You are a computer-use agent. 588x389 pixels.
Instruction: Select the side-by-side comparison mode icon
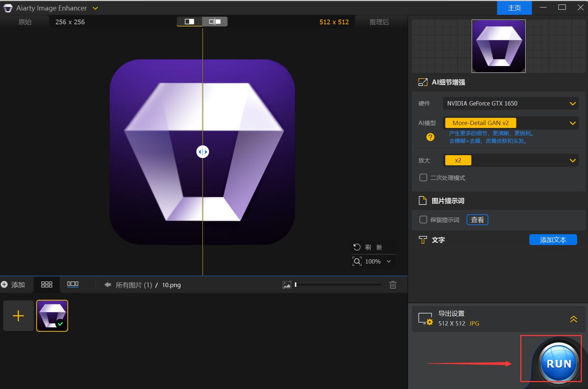[x=215, y=22]
